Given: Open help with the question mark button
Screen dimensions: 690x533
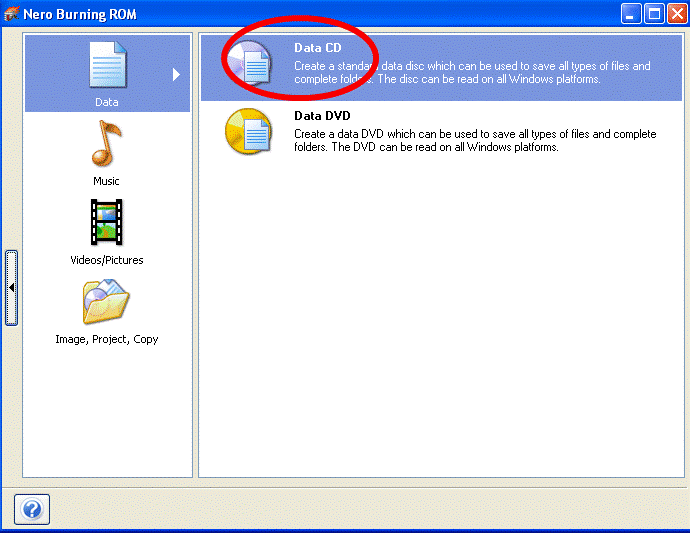Looking at the screenshot, I should 32,509.
